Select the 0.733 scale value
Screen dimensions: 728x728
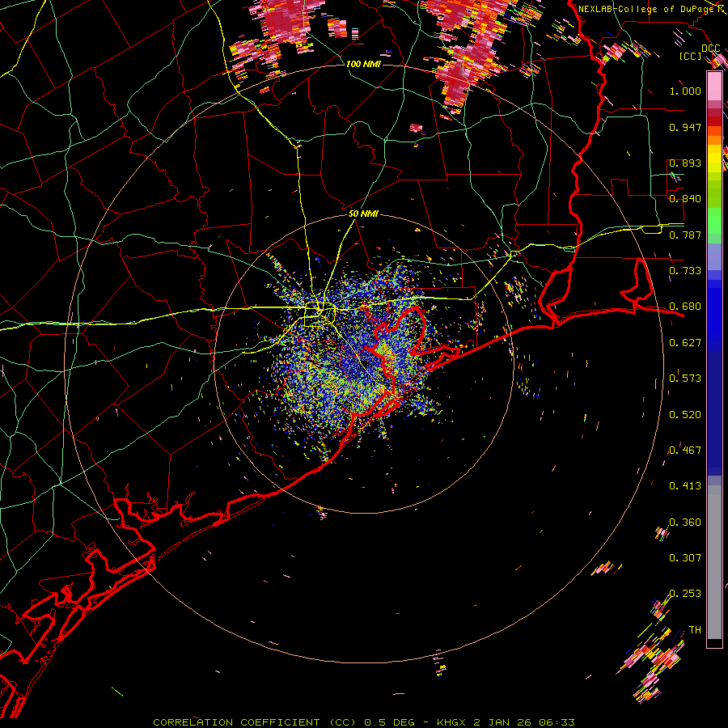(685, 270)
